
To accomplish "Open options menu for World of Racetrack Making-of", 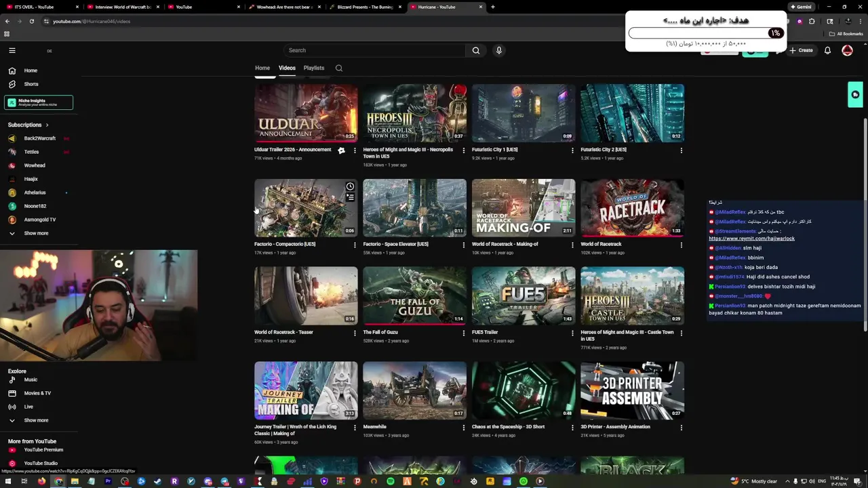I will [572, 245].
